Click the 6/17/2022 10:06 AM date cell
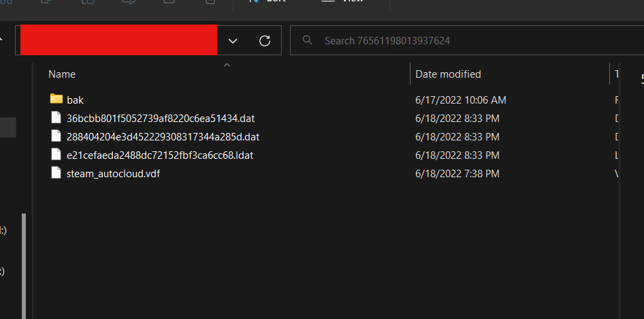Image resolution: width=644 pixels, height=319 pixels. click(460, 100)
